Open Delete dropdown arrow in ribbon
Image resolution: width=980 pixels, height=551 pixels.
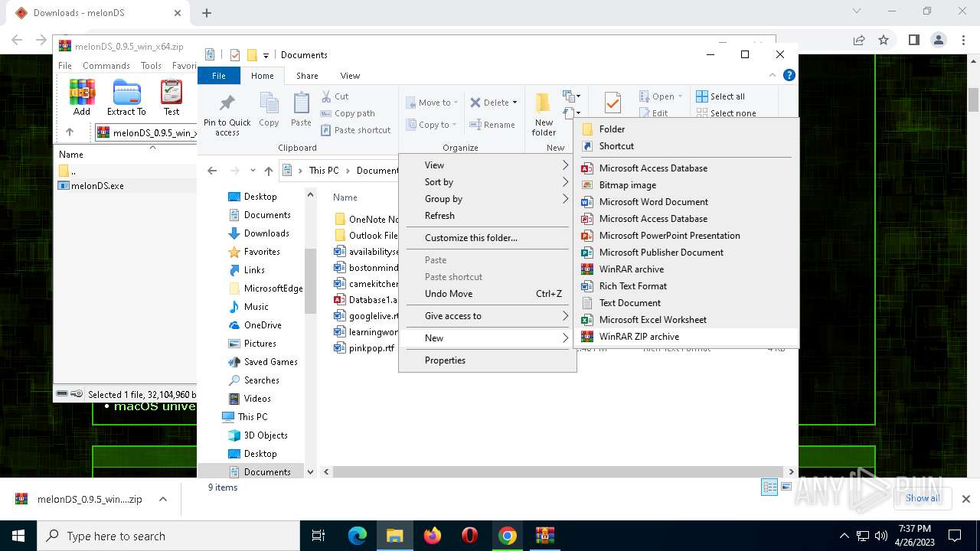pos(514,103)
